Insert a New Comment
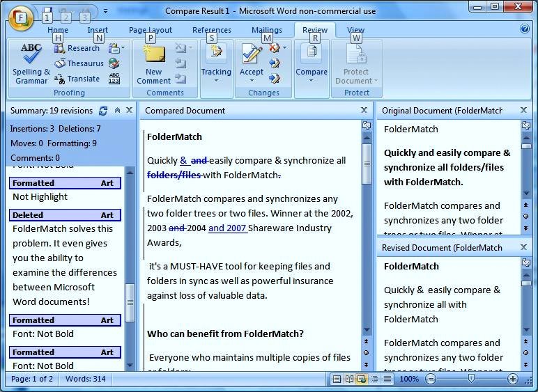538x392 pixels. click(x=153, y=65)
